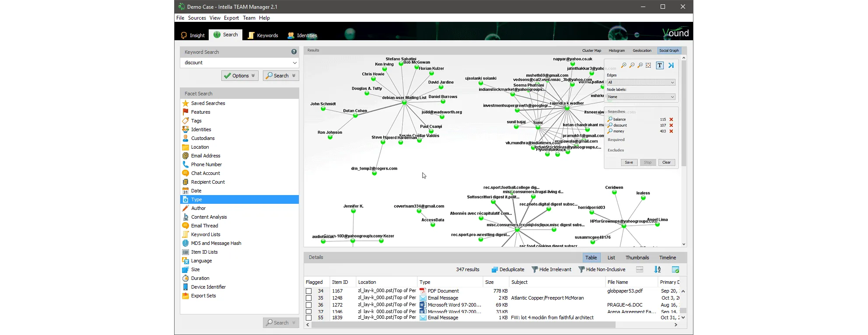Check the flag box for row 36
The image size is (868, 335).
pos(308,305)
